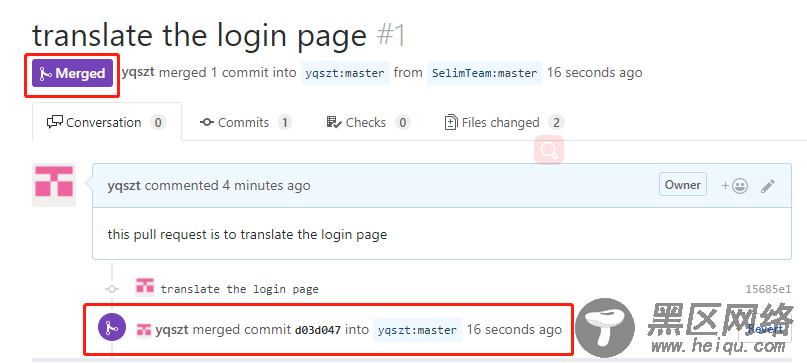Click the red magnifier search icon

(x=549, y=150)
